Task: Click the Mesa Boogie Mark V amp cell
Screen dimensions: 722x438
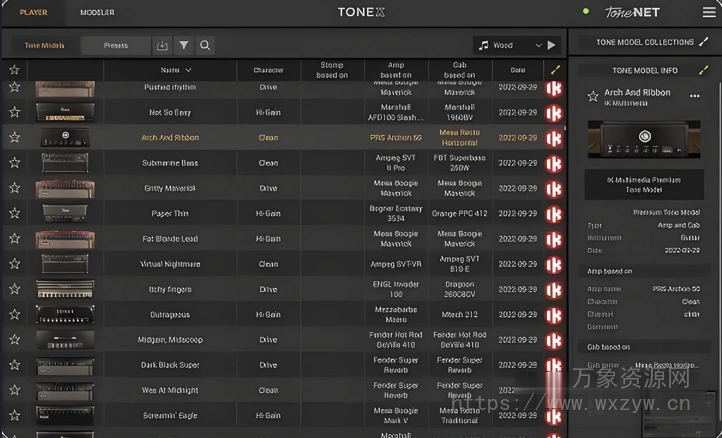Action: pyautogui.click(x=396, y=415)
